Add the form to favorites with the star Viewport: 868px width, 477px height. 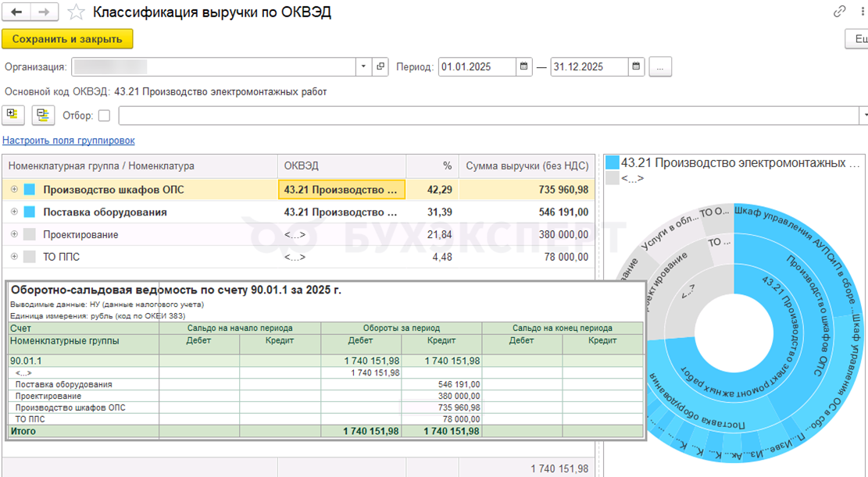(x=76, y=12)
